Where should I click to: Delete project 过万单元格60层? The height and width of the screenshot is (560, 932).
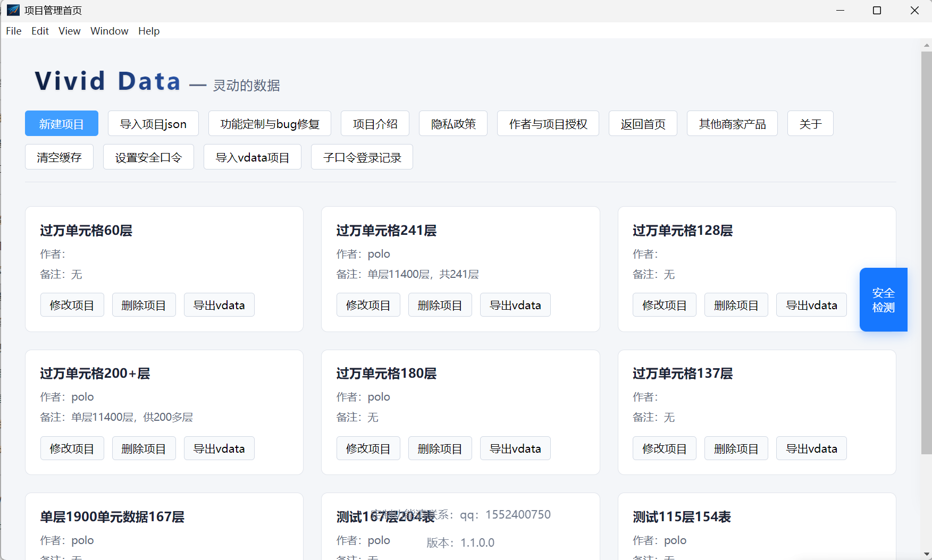144,305
